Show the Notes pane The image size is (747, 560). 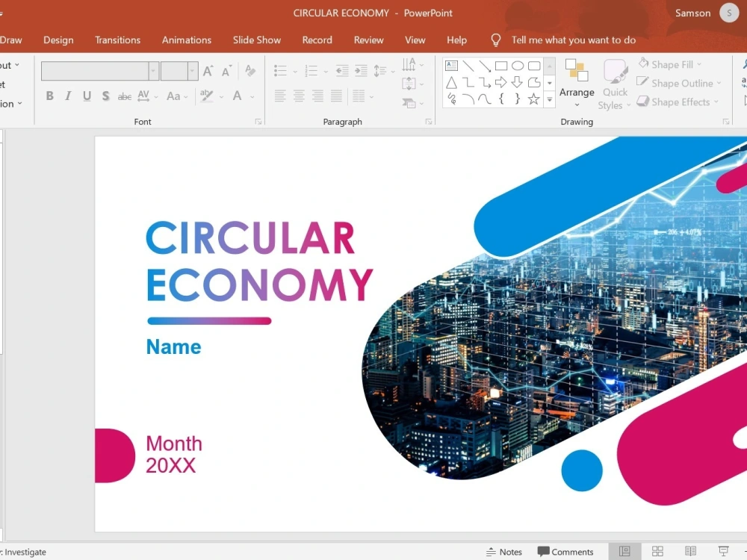[x=504, y=552]
